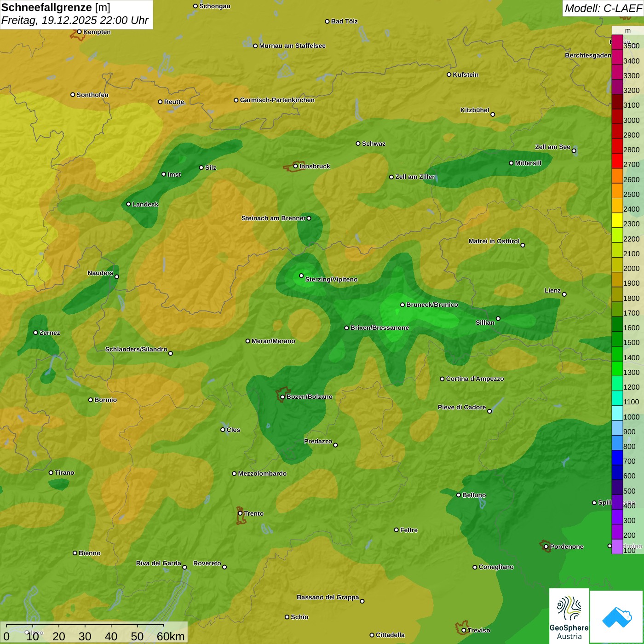Click the legend swatch between 1300 and 1400
The height and width of the screenshot is (644, 644).
pos(617,369)
